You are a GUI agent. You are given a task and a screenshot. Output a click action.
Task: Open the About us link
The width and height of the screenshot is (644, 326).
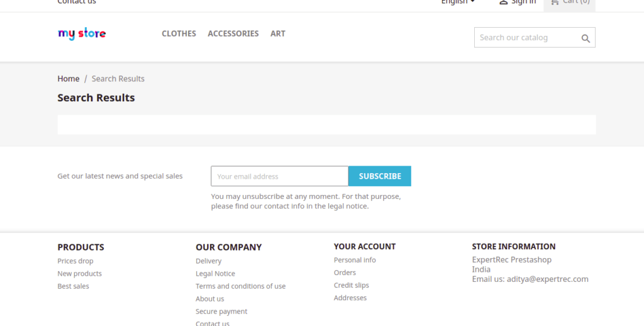210,299
